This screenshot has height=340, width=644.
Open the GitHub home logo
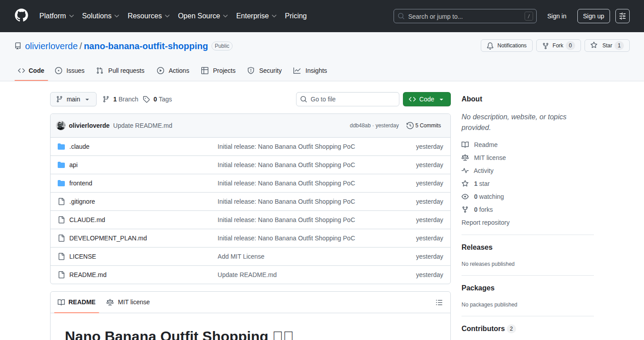[x=21, y=16]
